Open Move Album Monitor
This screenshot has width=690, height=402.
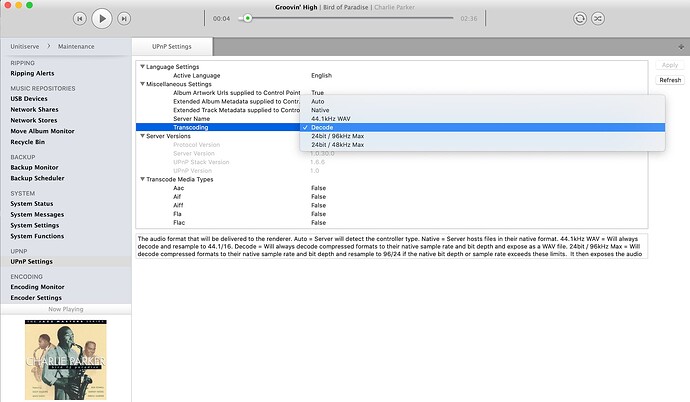click(x=42, y=131)
